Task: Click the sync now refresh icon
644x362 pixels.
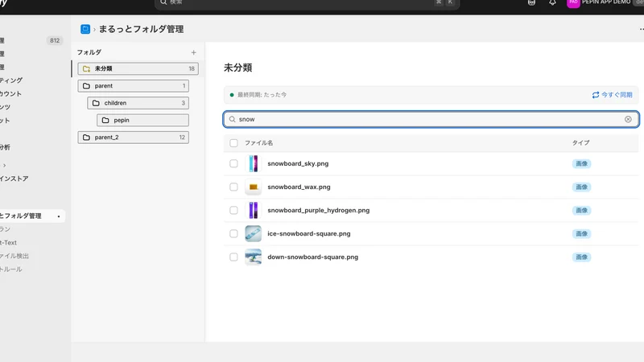Action: coord(595,95)
